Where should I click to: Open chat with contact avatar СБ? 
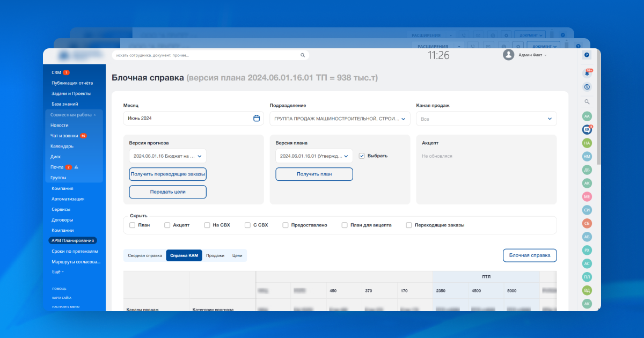pos(587,223)
